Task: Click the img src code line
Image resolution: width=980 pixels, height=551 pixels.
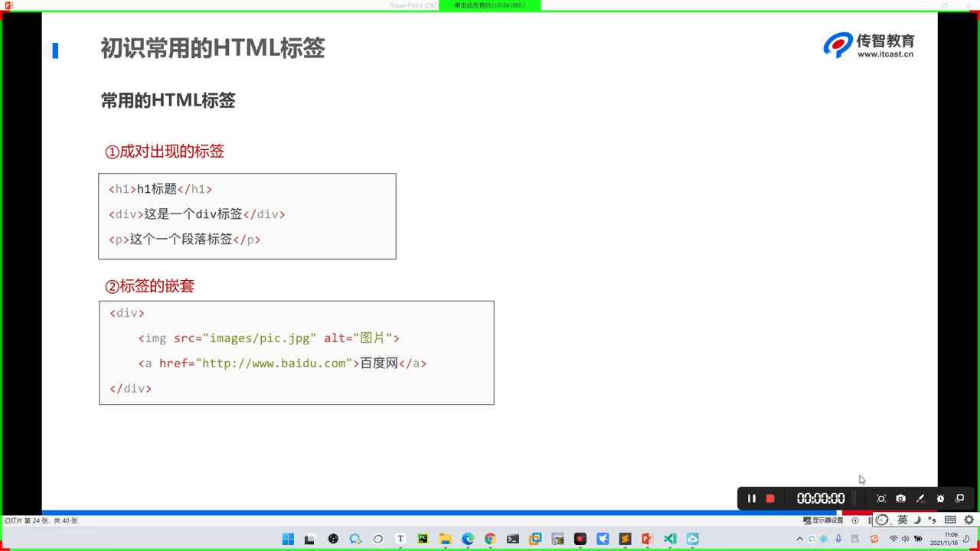Action: (269, 338)
